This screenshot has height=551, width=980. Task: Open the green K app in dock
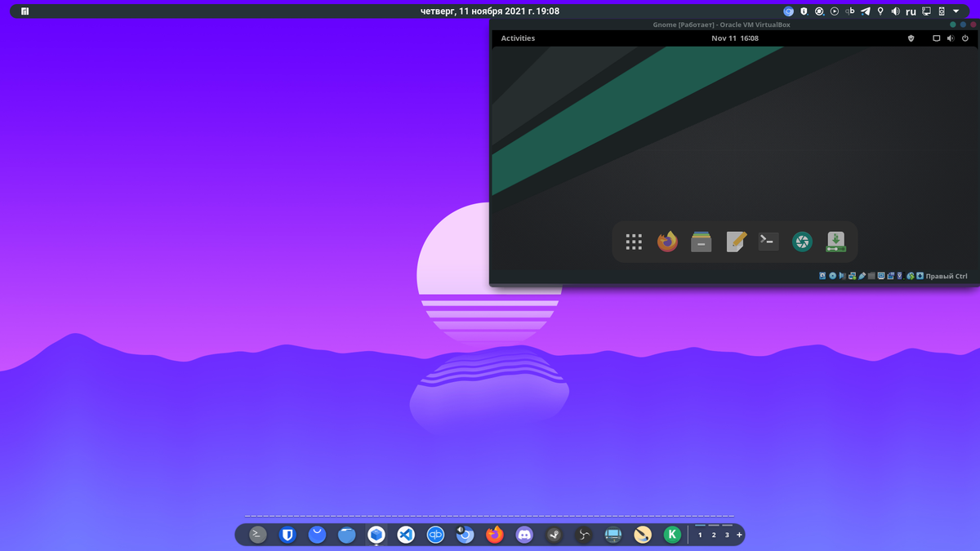pos(672,535)
